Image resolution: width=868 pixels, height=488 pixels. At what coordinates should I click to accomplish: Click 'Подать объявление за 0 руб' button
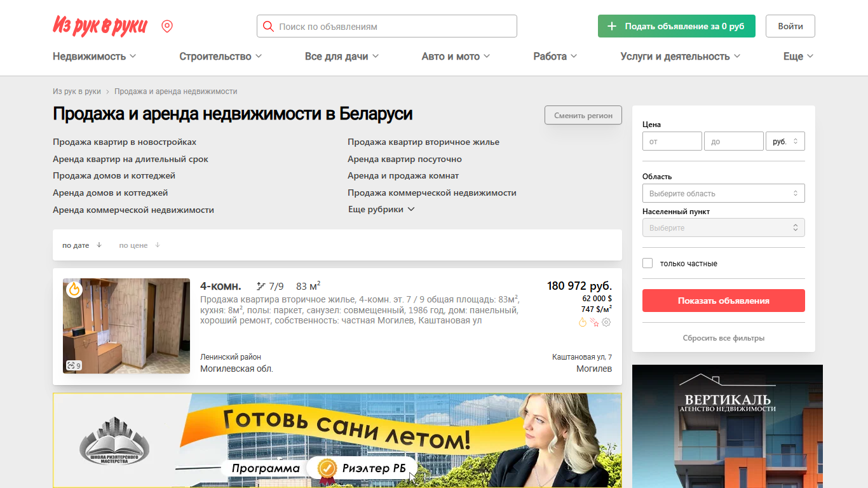click(x=677, y=26)
